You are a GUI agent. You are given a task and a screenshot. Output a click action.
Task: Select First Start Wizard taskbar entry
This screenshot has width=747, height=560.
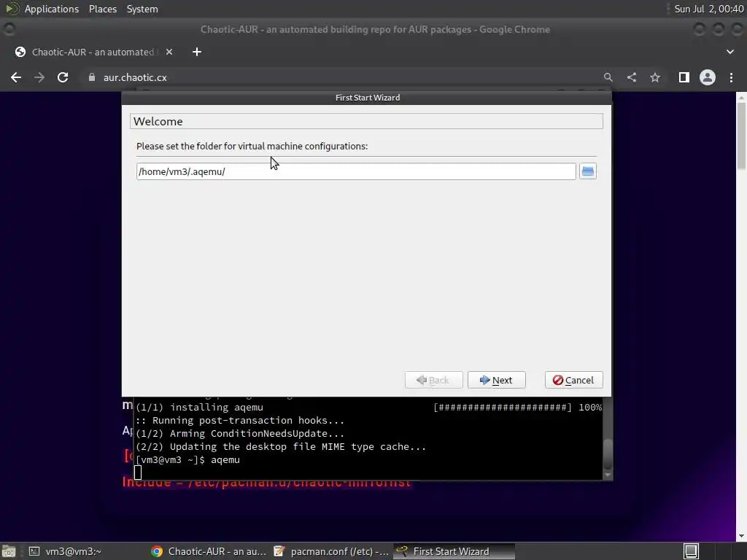click(x=454, y=551)
